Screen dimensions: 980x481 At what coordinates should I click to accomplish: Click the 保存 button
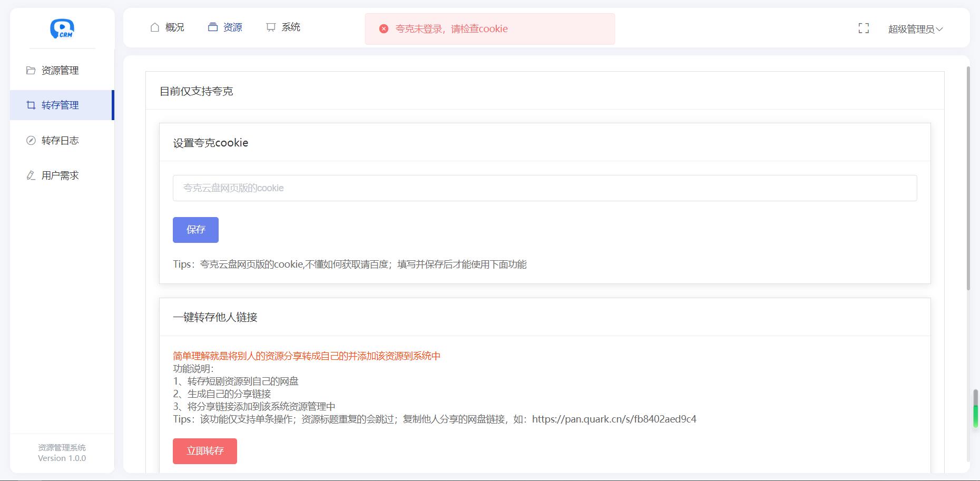click(x=195, y=230)
